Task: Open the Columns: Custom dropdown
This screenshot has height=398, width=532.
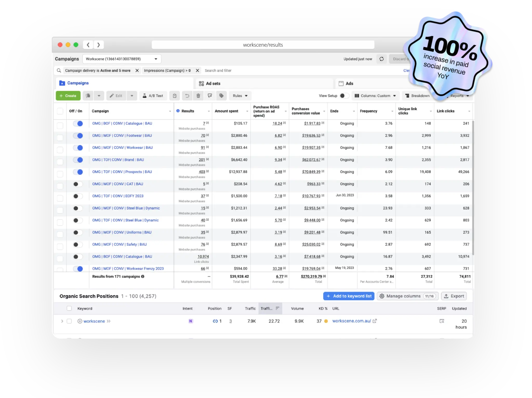Action: point(375,96)
